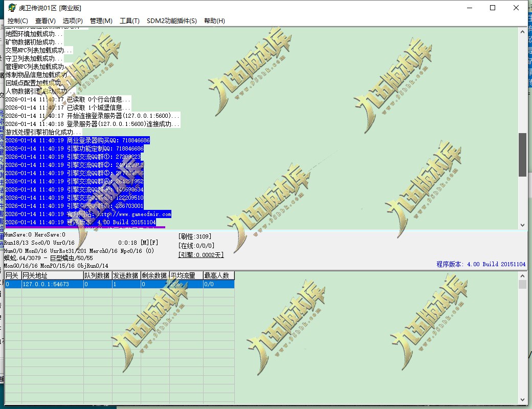This screenshot has width=532, height=409.
Task: Click log line 登录服务器(127.0.0.1:5600)连接成功
Action: pos(92,124)
